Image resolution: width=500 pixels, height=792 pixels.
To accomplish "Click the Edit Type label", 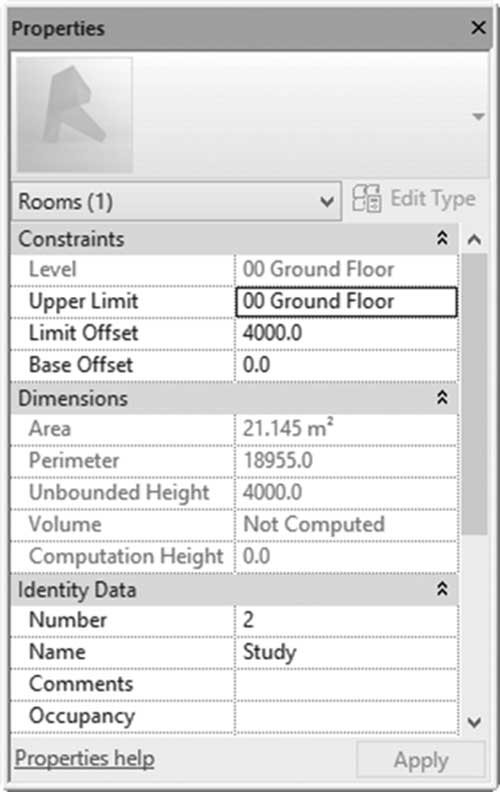I will coord(433,199).
